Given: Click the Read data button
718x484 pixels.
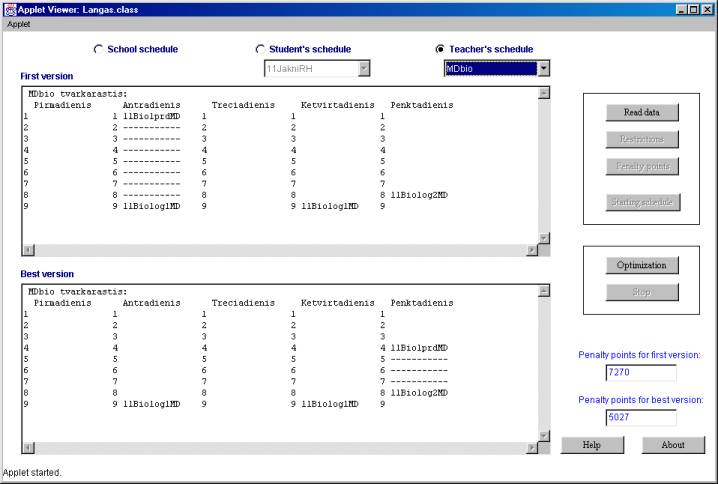Looking at the screenshot, I should (x=641, y=113).
